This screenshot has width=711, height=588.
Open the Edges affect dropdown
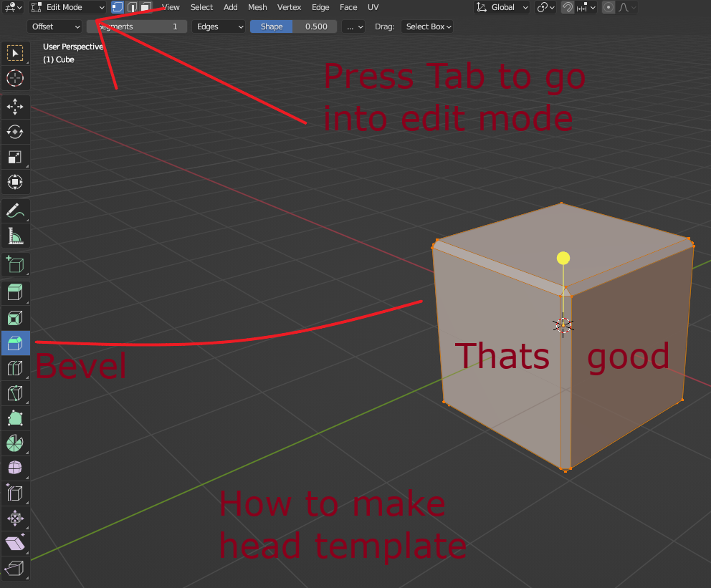pos(219,26)
